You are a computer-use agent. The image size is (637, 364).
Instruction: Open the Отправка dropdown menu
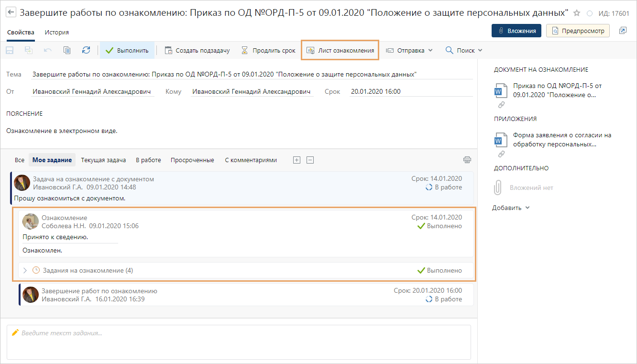click(x=409, y=50)
